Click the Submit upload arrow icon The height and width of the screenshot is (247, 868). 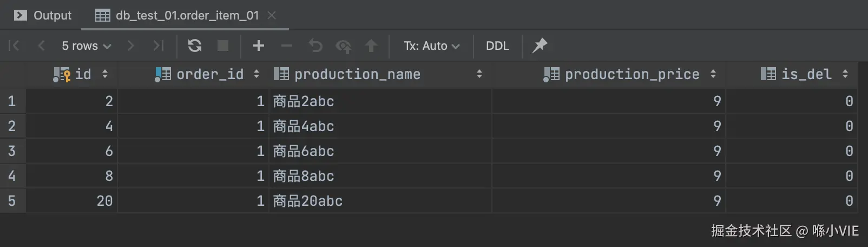[x=371, y=45]
